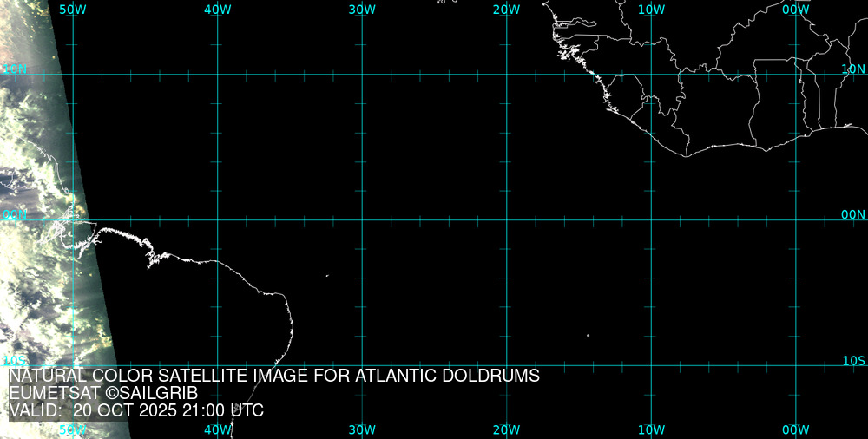Click the '10S' latitude label on right edge
This screenshot has width=868, height=439.
point(853,360)
